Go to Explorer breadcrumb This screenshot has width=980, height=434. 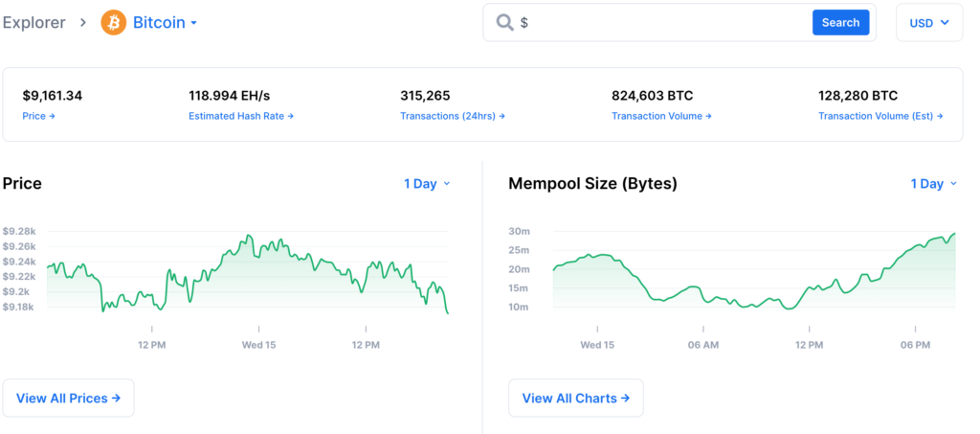coord(33,22)
